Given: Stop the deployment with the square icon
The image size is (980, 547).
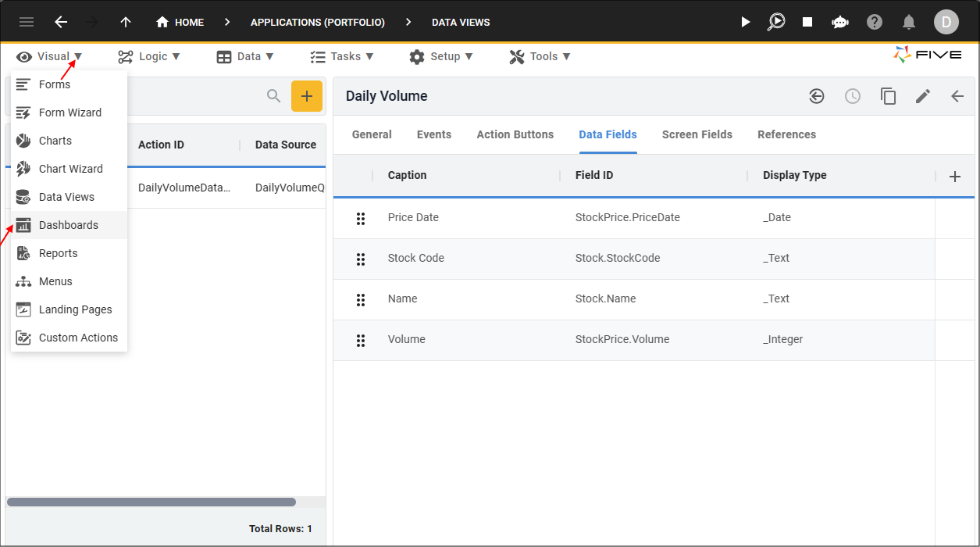Looking at the screenshot, I should (x=807, y=22).
